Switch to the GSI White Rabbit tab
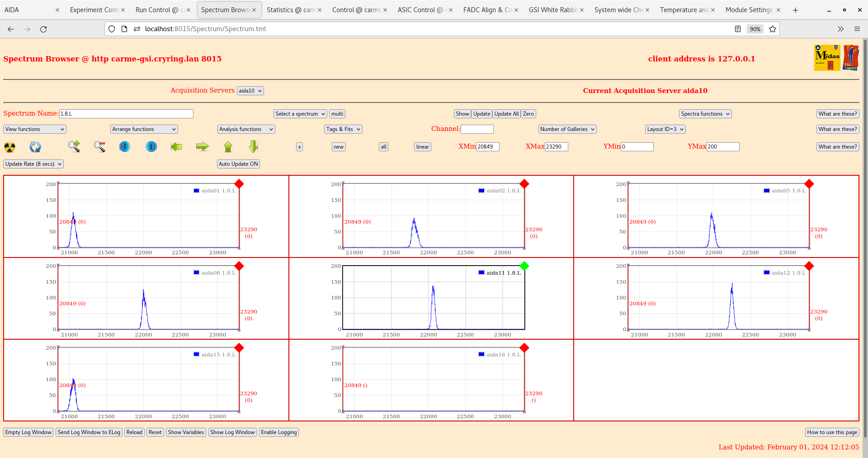The image size is (868, 458). (552, 9)
